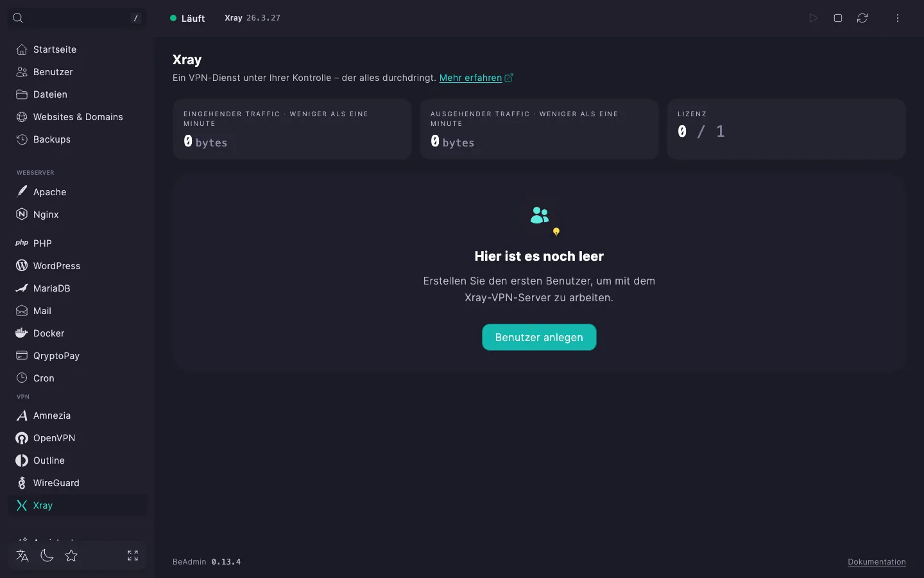Click the WireGuard dragon icon
This screenshot has width=924, height=578.
pyautogui.click(x=22, y=483)
